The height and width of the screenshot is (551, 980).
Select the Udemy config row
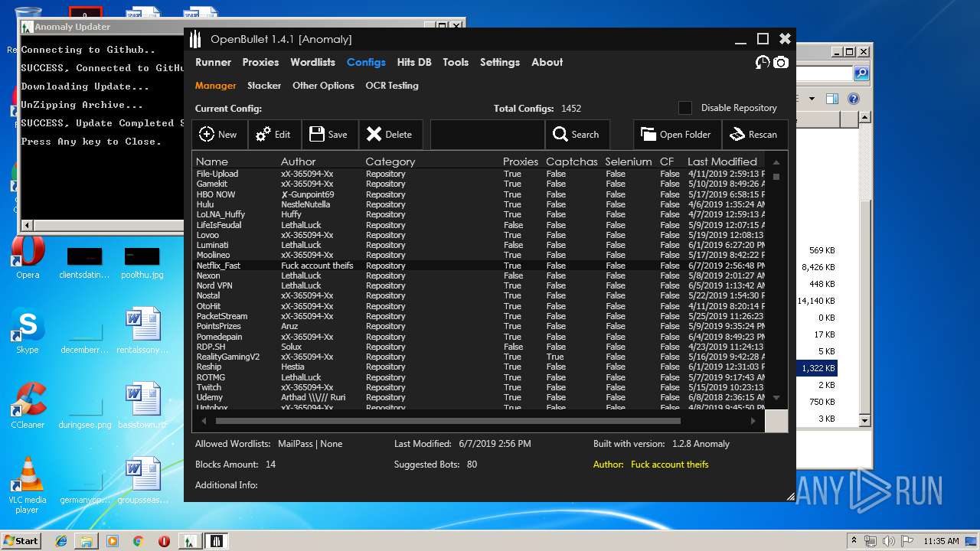pos(479,397)
